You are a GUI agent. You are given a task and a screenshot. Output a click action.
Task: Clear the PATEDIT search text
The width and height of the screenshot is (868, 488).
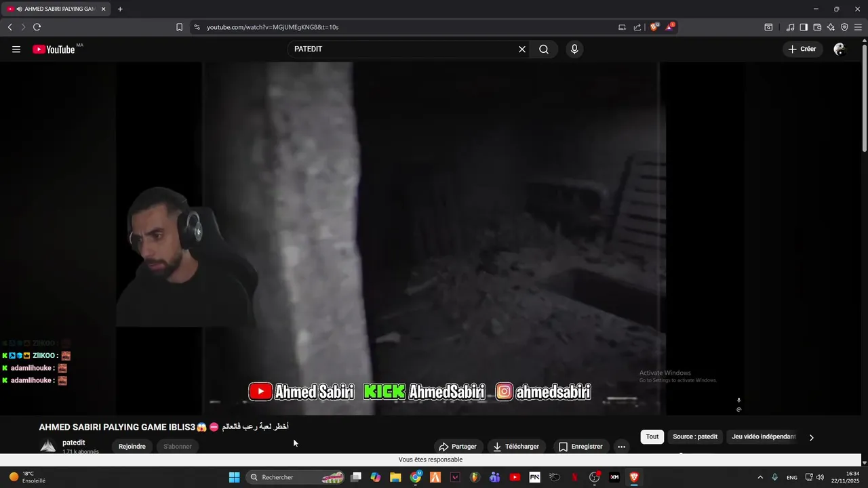click(522, 49)
